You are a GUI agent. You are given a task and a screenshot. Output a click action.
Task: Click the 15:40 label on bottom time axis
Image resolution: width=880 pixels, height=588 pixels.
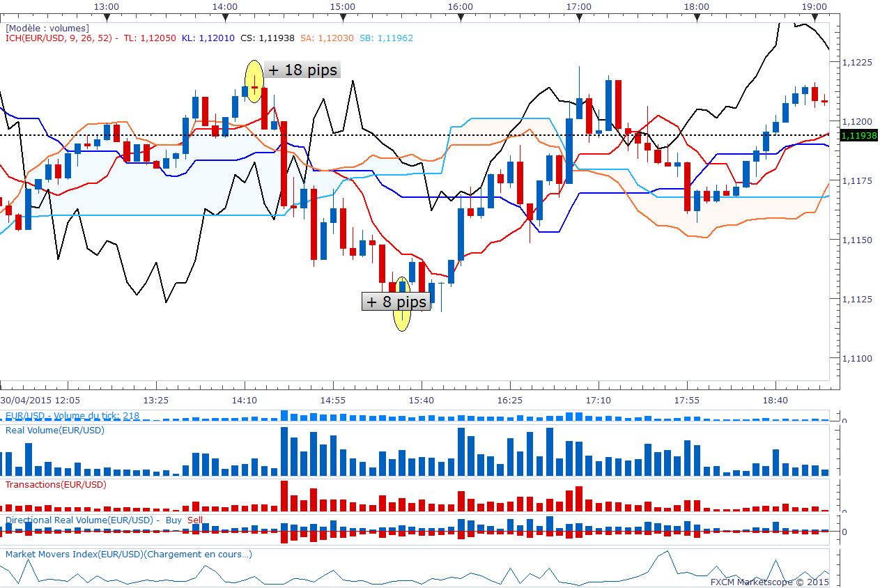point(422,401)
